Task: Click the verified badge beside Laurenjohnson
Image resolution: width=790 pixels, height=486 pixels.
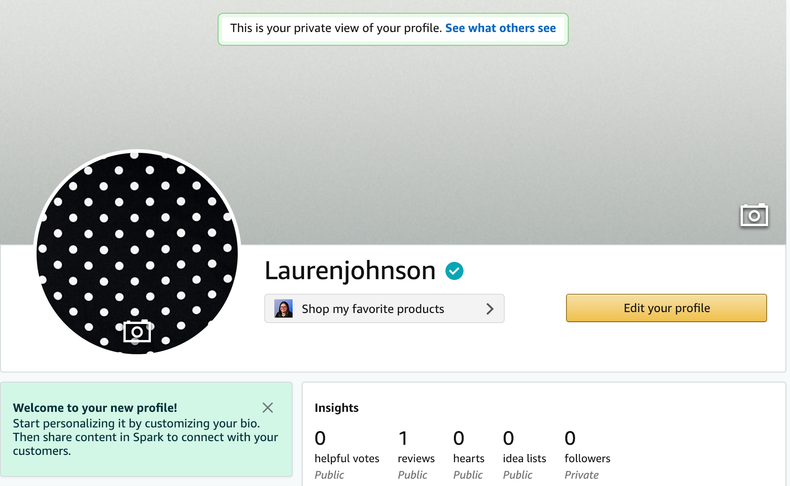Action: coord(454,271)
